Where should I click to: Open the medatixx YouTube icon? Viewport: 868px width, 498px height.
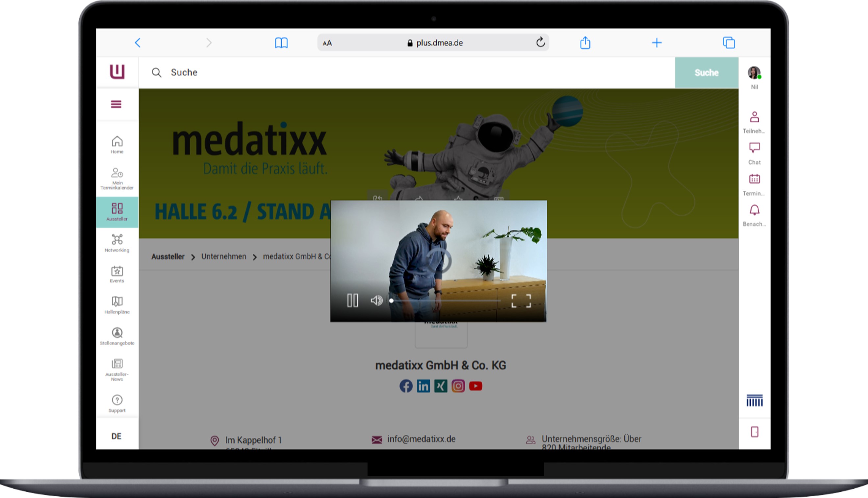(x=475, y=386)
